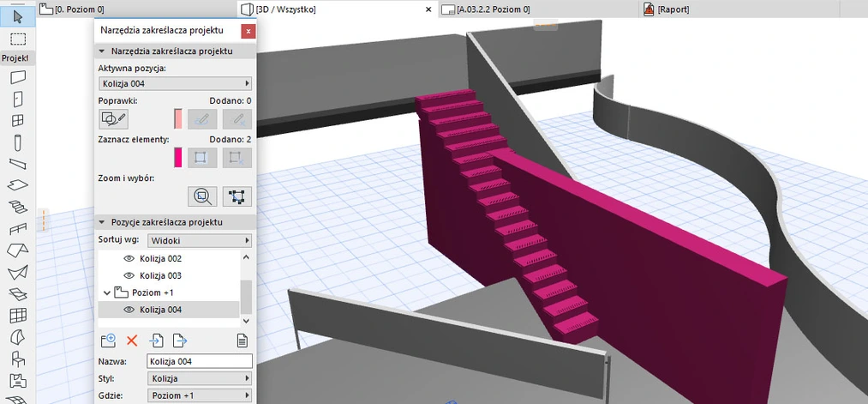The width and height of the screenshot is (868, 404).
Task: Collapse the Narzędzia zakreślacza projektu section
Action: pyautogui.click(x=102, y=51)
